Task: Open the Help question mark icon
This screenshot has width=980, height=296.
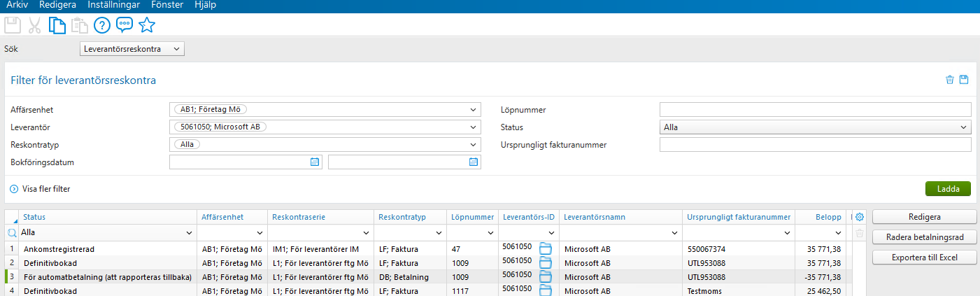Action: [102, 26]
